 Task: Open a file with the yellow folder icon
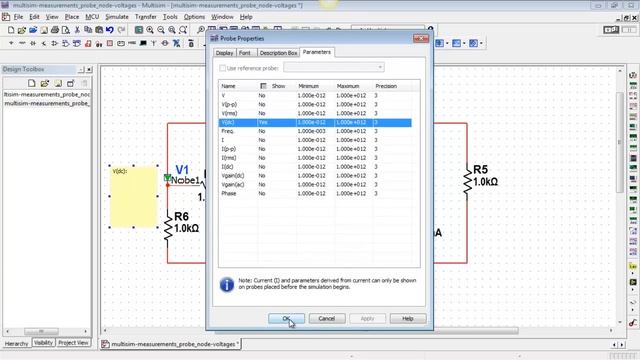[x=22, y=30]
